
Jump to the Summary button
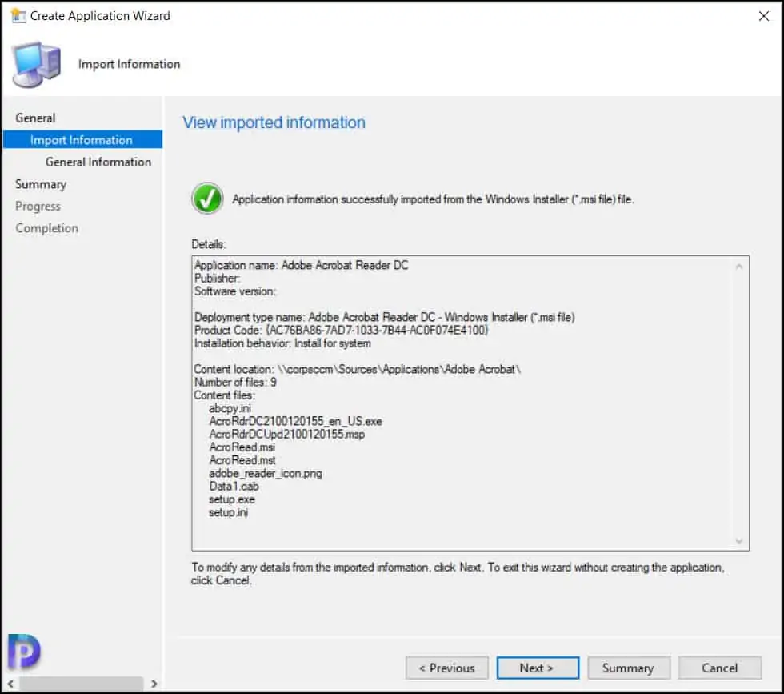(629, 668)
